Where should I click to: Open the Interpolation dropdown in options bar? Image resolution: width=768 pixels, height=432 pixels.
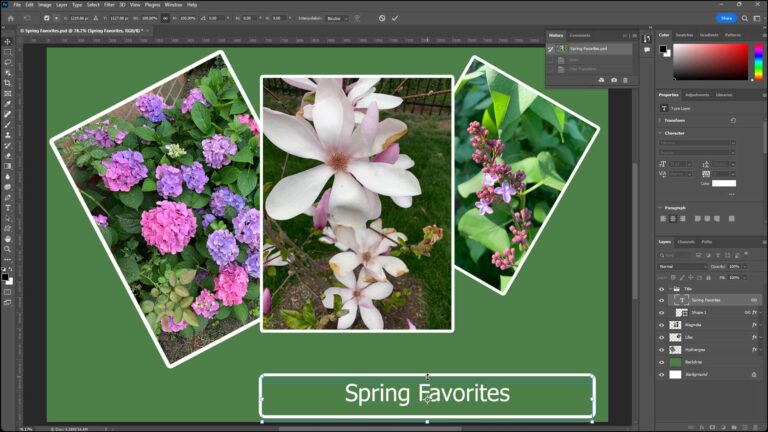[337, 19]
